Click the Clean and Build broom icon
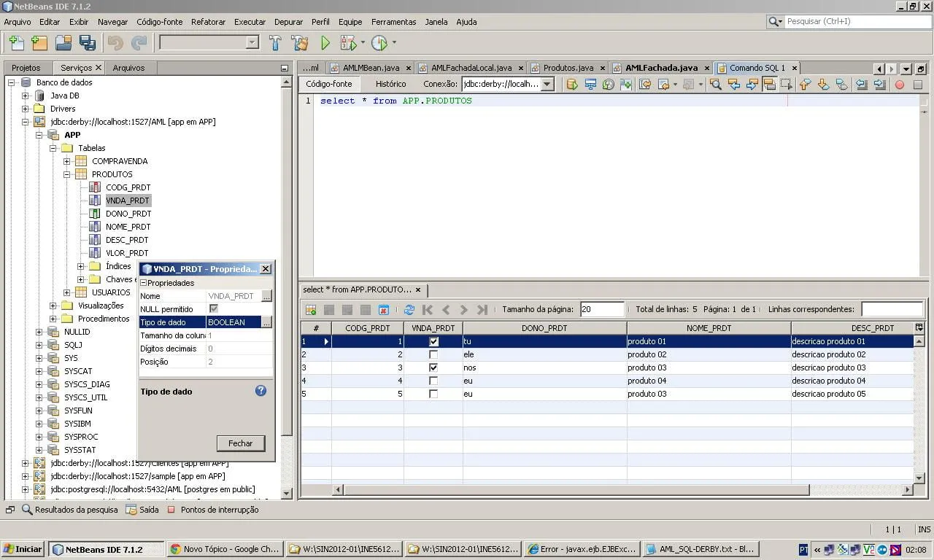934x560 pixels. click(x=299, y=43)
